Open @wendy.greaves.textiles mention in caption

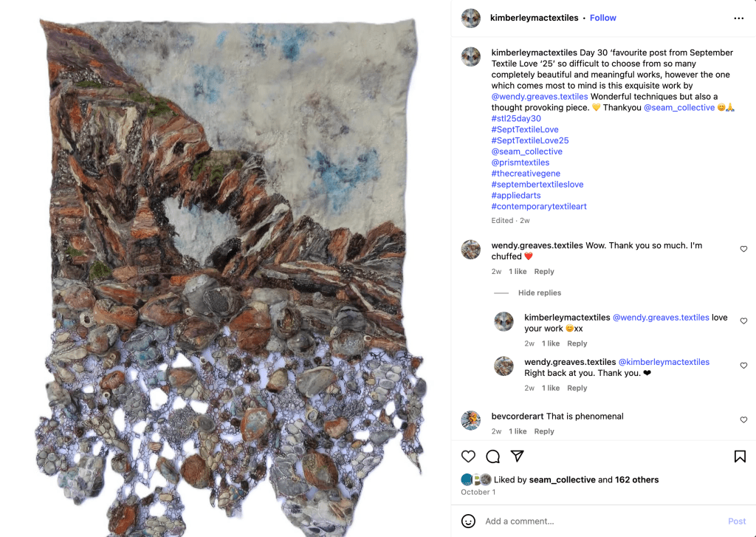tap(540, 97)
